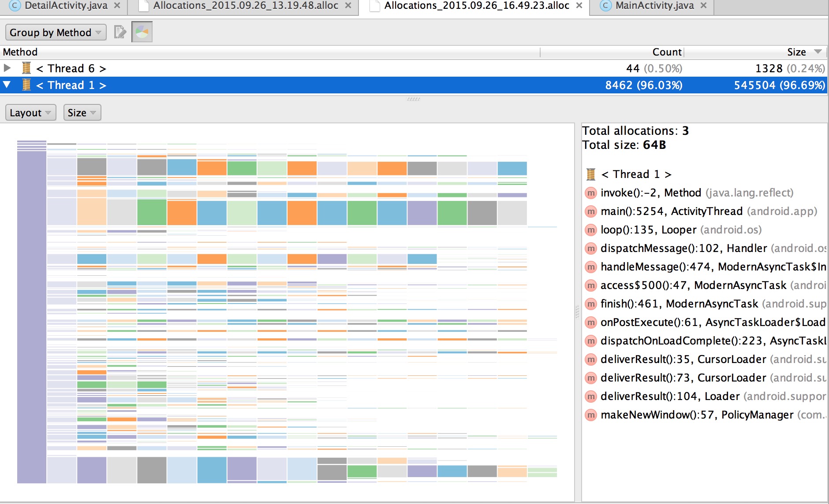Viewport: 829px width, 504px height.
Task: Click the Java class icon on MainActivity.java tab
Action: coord(606,5)
